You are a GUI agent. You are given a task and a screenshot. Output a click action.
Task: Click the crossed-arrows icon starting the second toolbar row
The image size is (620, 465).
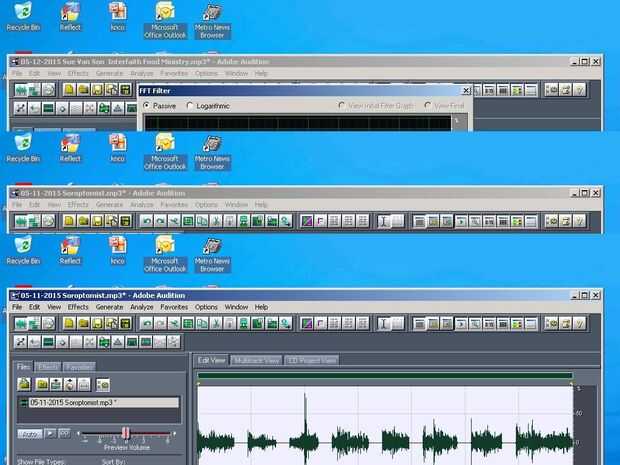(21, 342)
